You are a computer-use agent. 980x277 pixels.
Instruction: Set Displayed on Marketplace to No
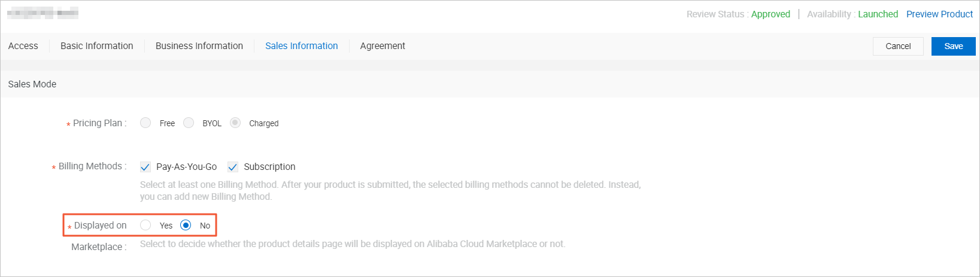[186, 225]
